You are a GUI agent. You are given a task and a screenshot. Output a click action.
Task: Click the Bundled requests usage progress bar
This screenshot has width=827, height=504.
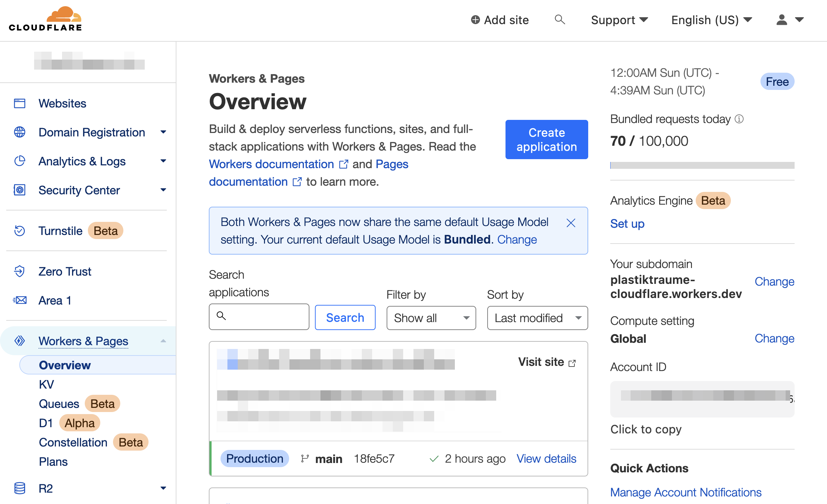click(702, 165)
